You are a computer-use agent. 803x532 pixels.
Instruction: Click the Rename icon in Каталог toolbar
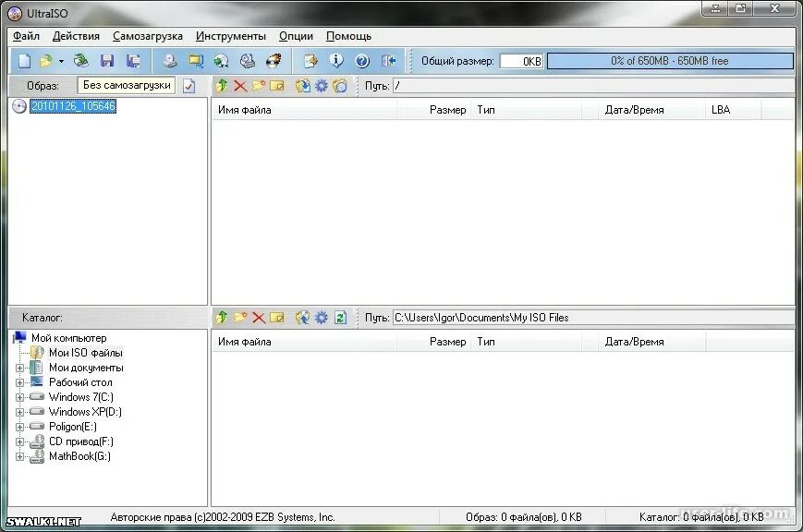[x=277, y=318]
